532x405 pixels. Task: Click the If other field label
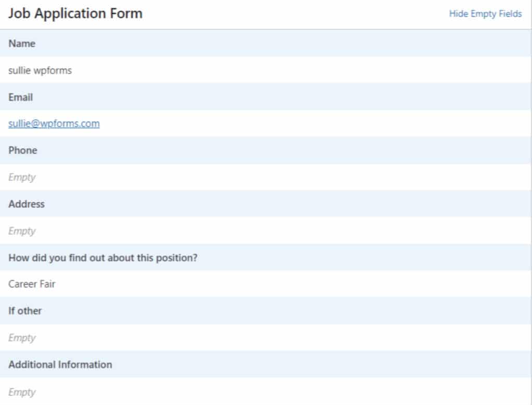tap(24, 310)
